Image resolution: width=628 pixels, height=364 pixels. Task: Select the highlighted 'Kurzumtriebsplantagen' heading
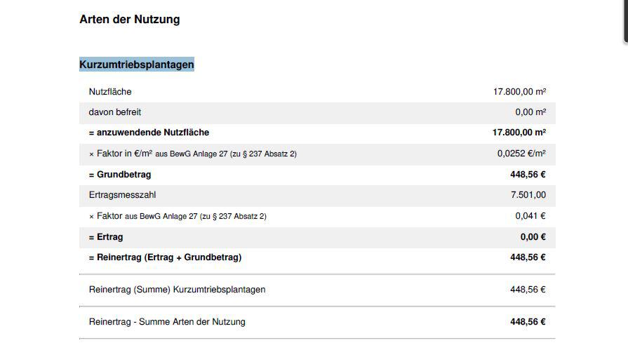tap(137, 65)
